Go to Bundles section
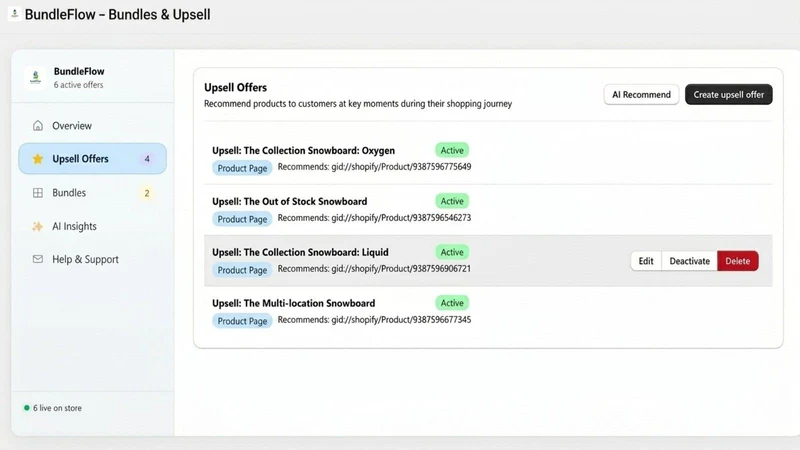Screen dimensions: 800x450 tap(92, 193)
